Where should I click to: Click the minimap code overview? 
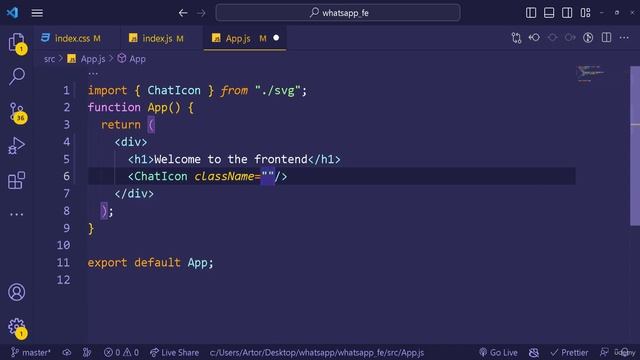tap(591, 73)
